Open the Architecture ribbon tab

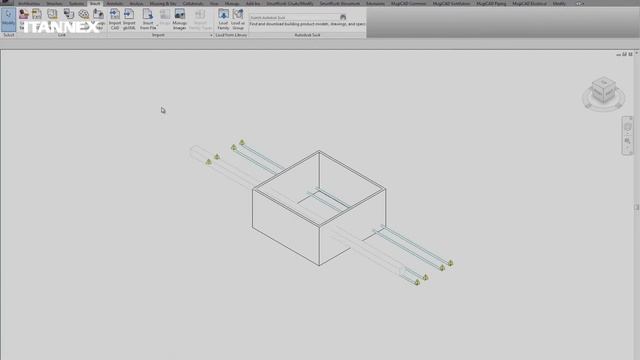[29, 4]
